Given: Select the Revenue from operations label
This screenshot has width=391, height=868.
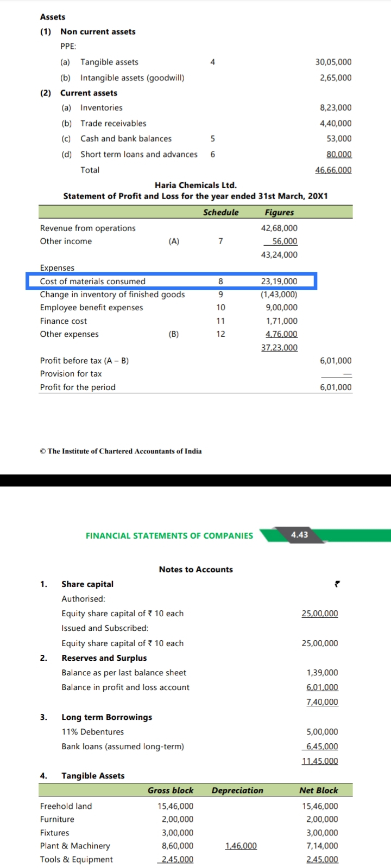Looking at the screenshot, I should pyautogui.click(x=88, y=228).
